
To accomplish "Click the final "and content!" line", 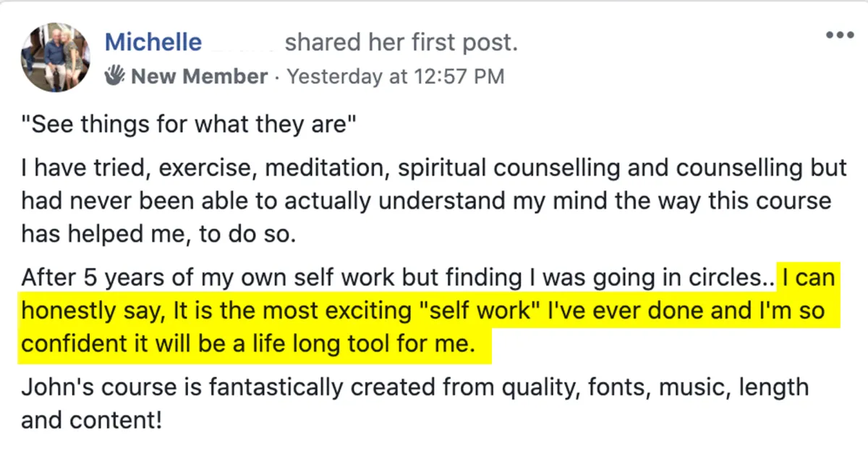I will tap(91, 420).
